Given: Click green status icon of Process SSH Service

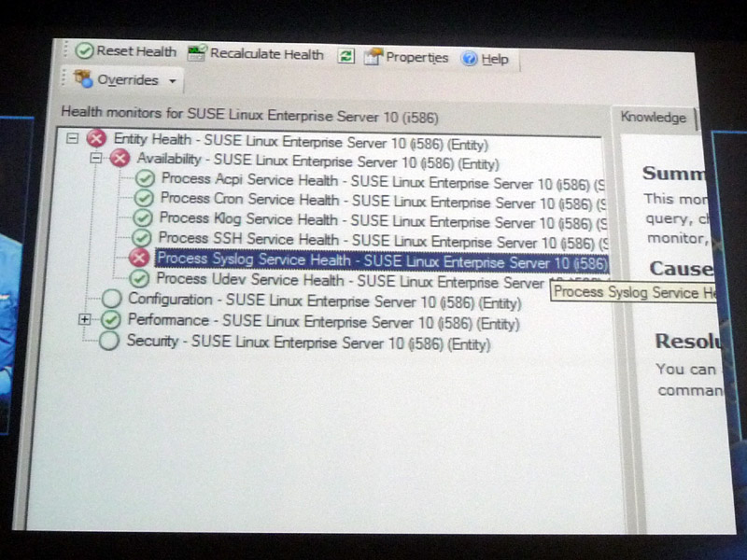Looking at the screenshot, I should 142,238.
